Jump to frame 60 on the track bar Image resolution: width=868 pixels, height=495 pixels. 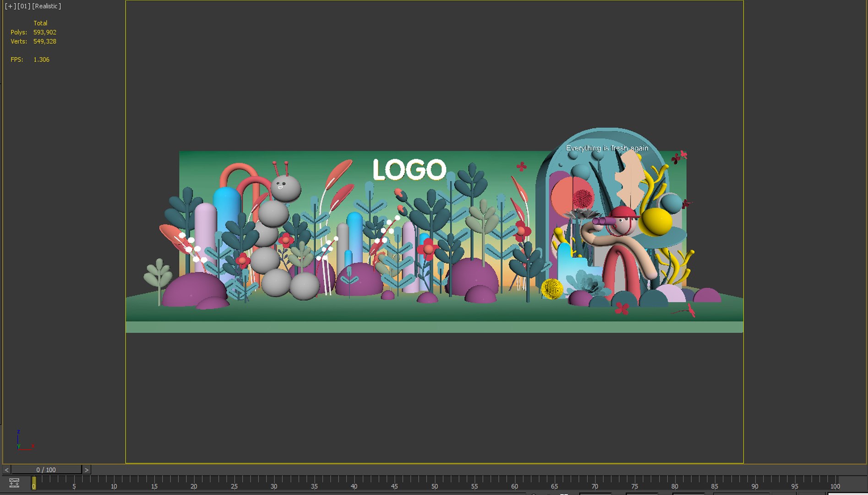click(x=514, y=486)
